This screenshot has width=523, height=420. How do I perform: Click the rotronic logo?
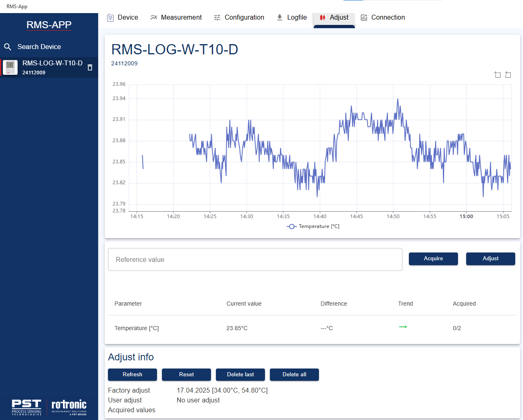[x=69, y=407]
